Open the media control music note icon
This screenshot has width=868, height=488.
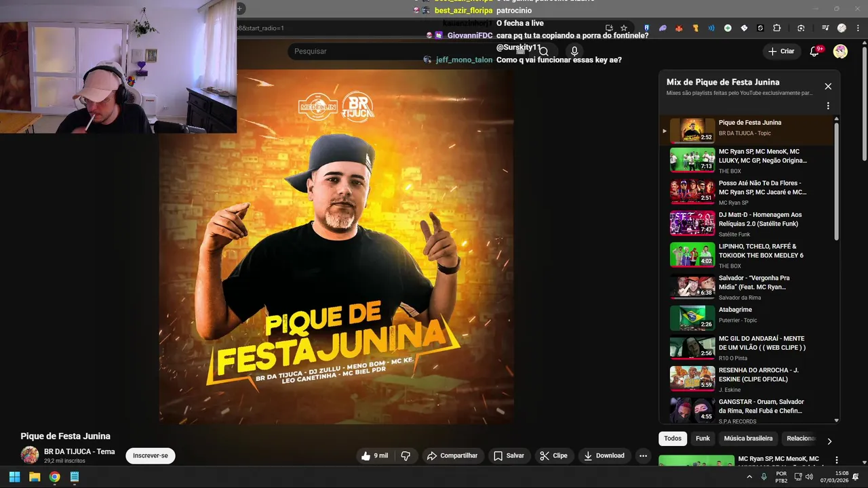point(825,28)
